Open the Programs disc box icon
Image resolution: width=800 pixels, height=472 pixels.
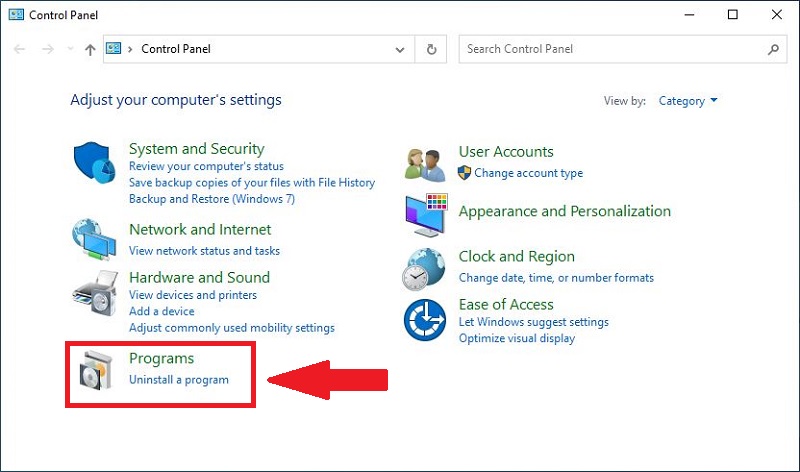pyautogui.click(x=96, y=370)
